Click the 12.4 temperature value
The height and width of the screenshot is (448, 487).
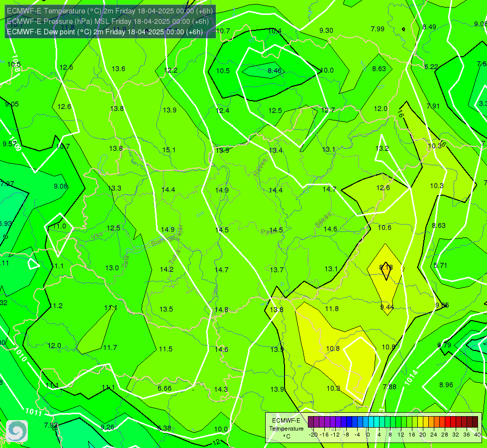click(222, 111)
